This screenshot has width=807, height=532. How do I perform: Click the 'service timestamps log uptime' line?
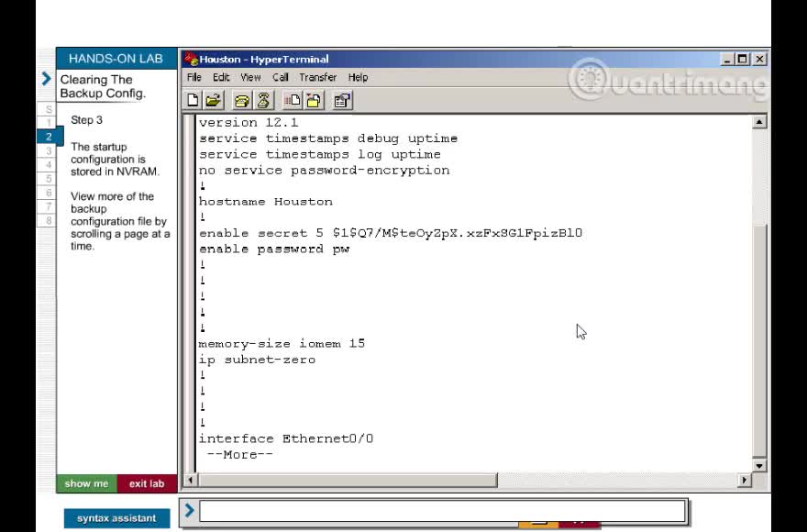tap(320, 154)
